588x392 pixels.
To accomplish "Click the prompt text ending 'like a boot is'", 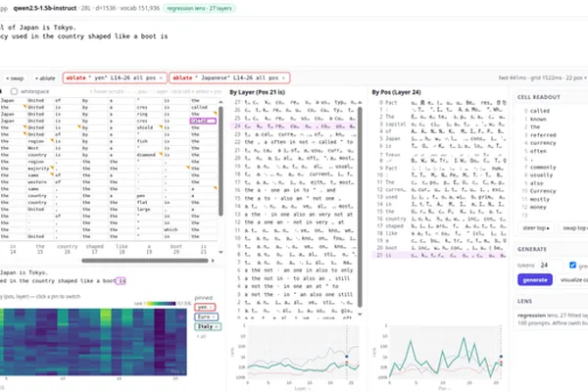I will click(83, 36).
